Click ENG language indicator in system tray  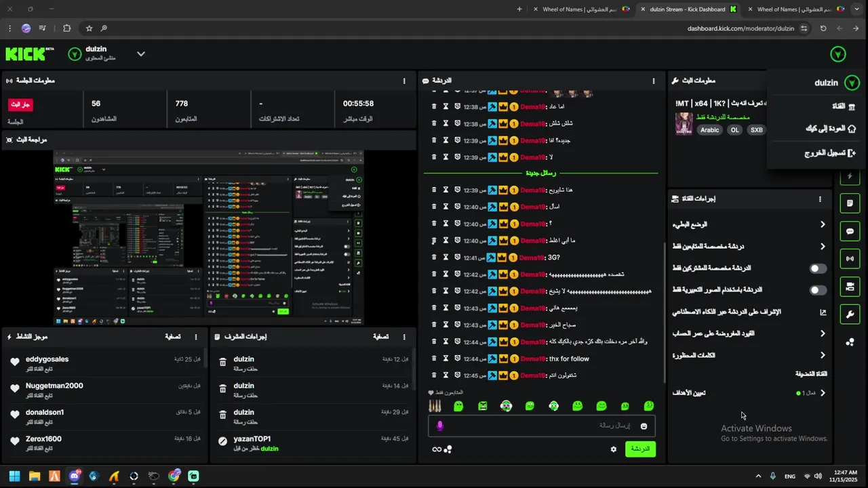790,476
